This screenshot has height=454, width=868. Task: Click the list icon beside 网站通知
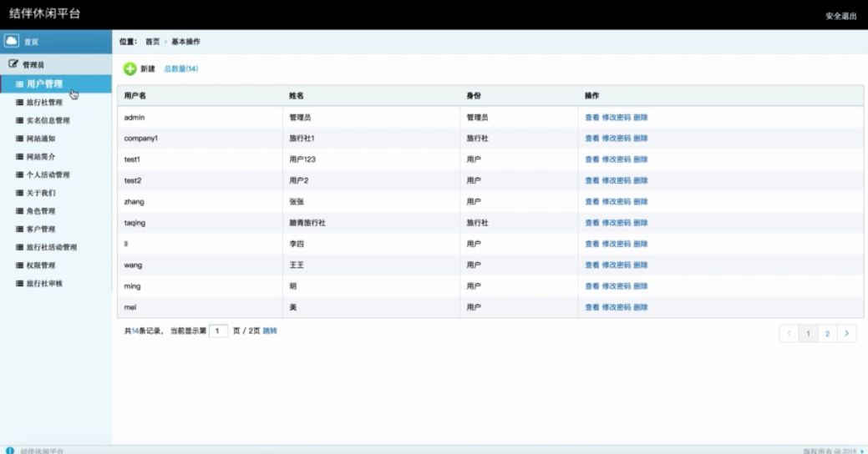pyautogui.click(x=19, y=139)
